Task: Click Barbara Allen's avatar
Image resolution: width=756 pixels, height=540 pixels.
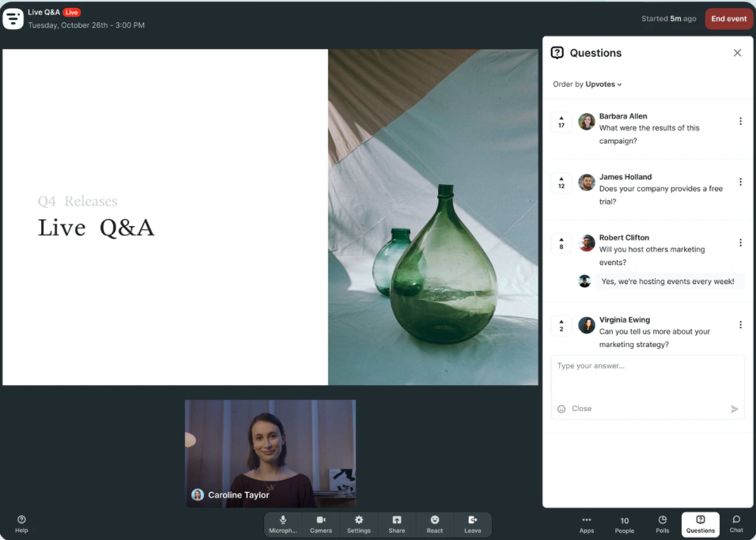Action: click(x=586, y=122)
